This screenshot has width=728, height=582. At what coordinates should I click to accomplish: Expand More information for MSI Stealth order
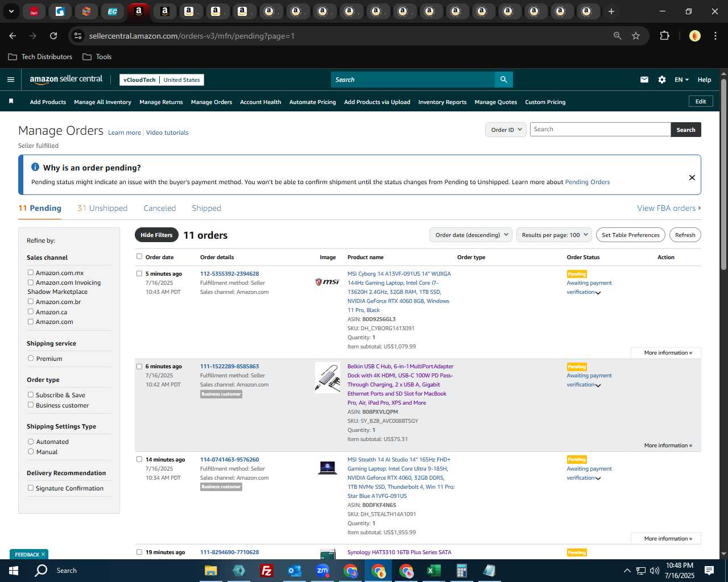(666, 538)
